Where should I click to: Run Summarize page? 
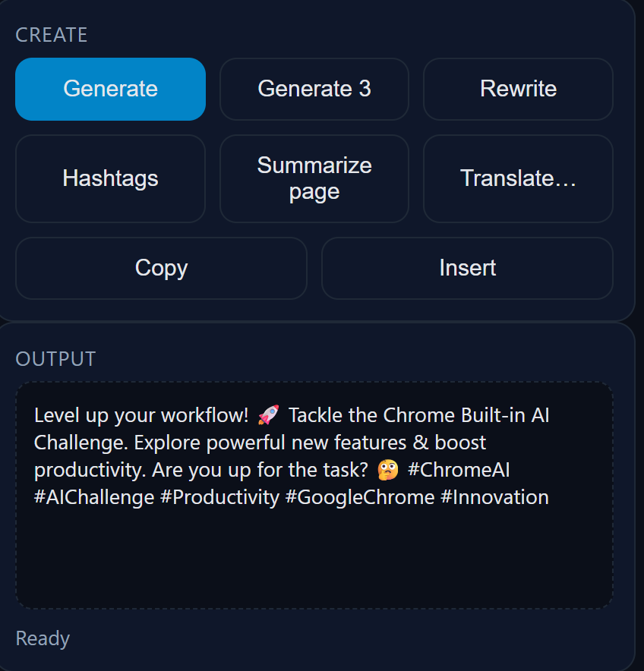[x=314, y=178]
